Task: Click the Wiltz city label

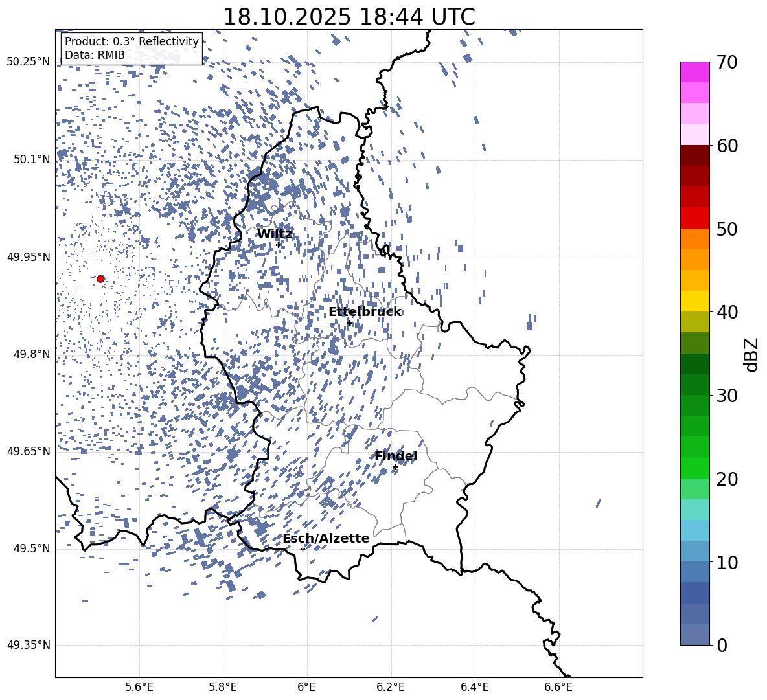Action: point(275,234)
